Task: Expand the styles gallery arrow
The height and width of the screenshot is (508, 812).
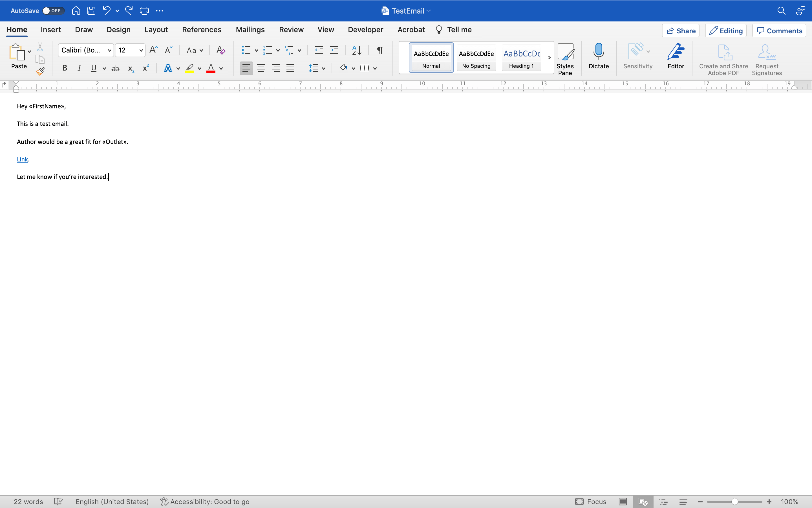Action: coord(549,58)
